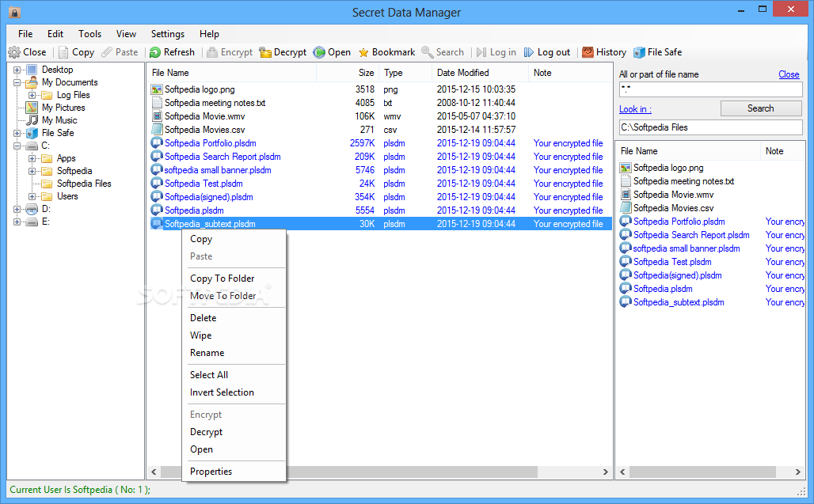Select the Desktop icon in tree
Screen dimensions: 814x504
[32, 70]
